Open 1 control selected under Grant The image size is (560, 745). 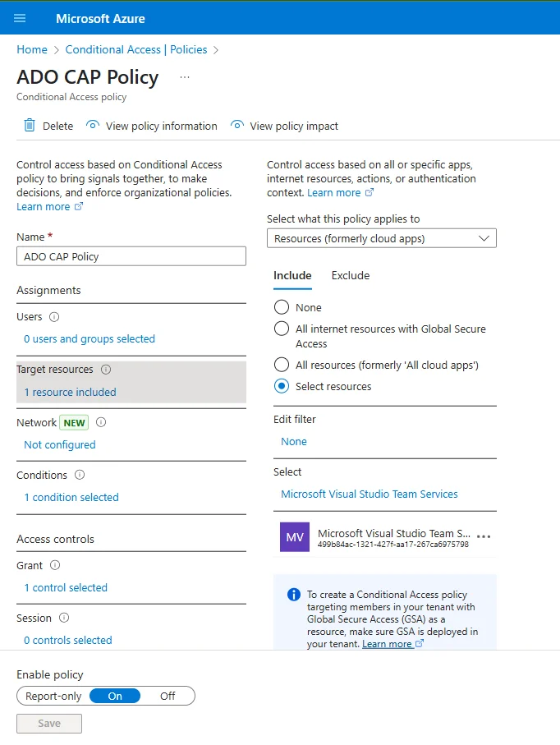point(66,587)
